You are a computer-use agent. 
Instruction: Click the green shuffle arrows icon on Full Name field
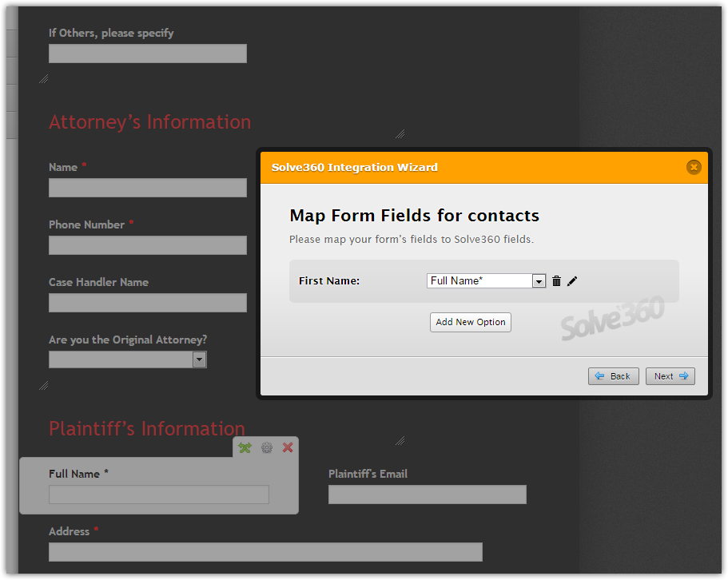[x=245, y=448]
